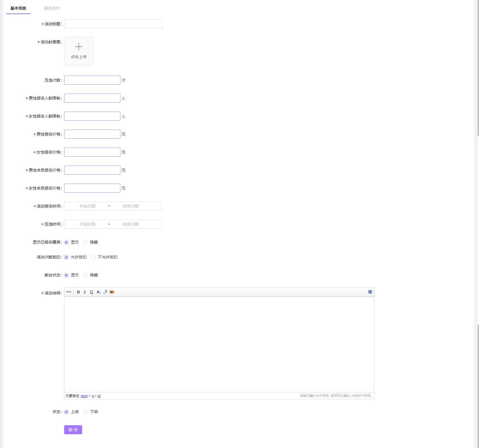The height and width of the screenshot is (448, 479).
Task: Open 活动报名时间 end date picker
Action: tap(131, 206)
